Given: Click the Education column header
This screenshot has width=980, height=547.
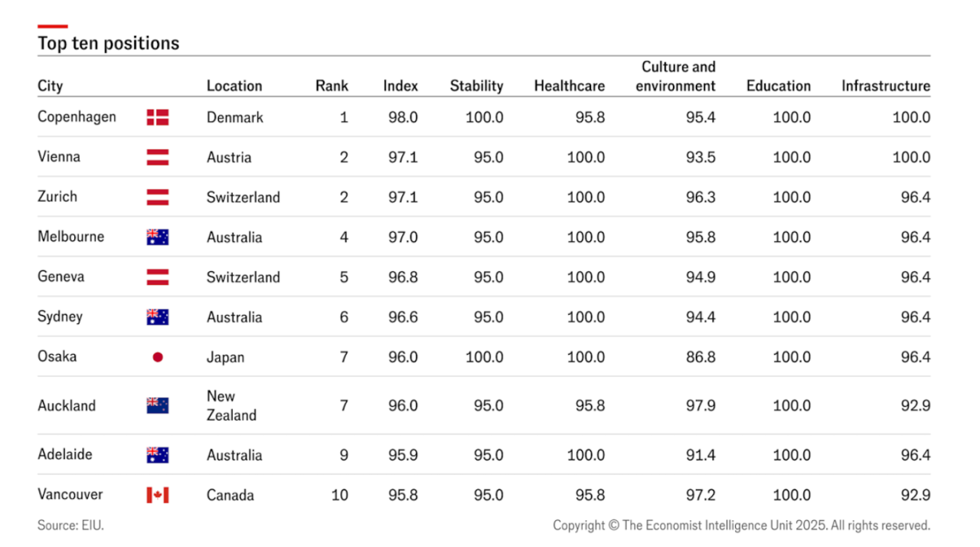Looking at the screenshot, I should pyautogui.click(x=779, y=86).
